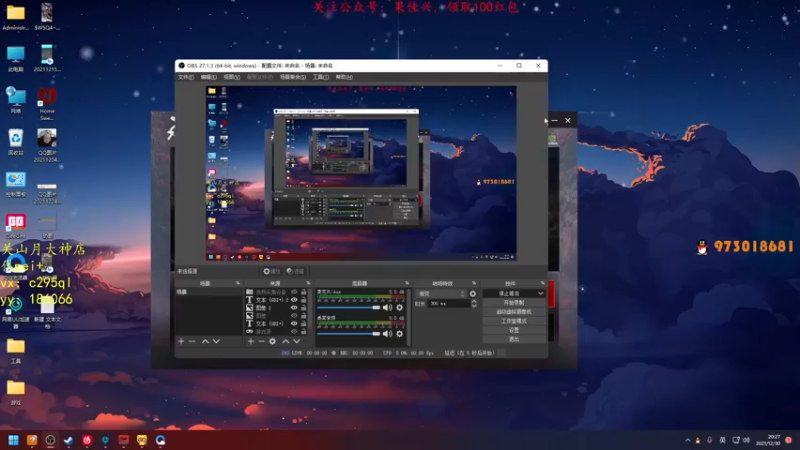
Task: Open source properties with the 属性 gear button
Action: pos(271,271)
